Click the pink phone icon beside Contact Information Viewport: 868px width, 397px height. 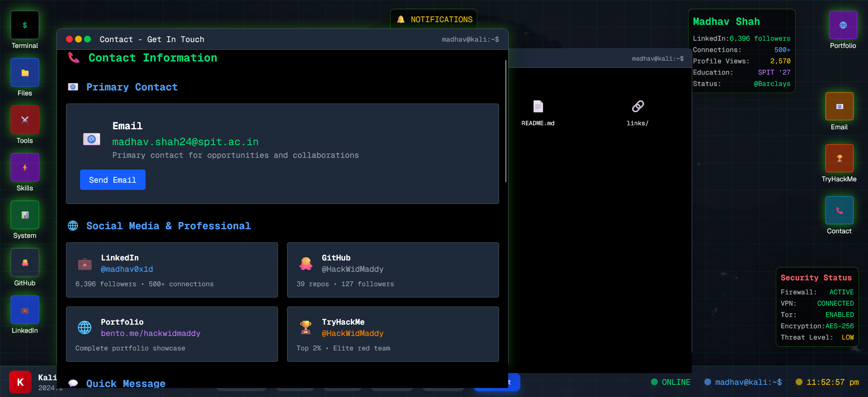[74, 57]
